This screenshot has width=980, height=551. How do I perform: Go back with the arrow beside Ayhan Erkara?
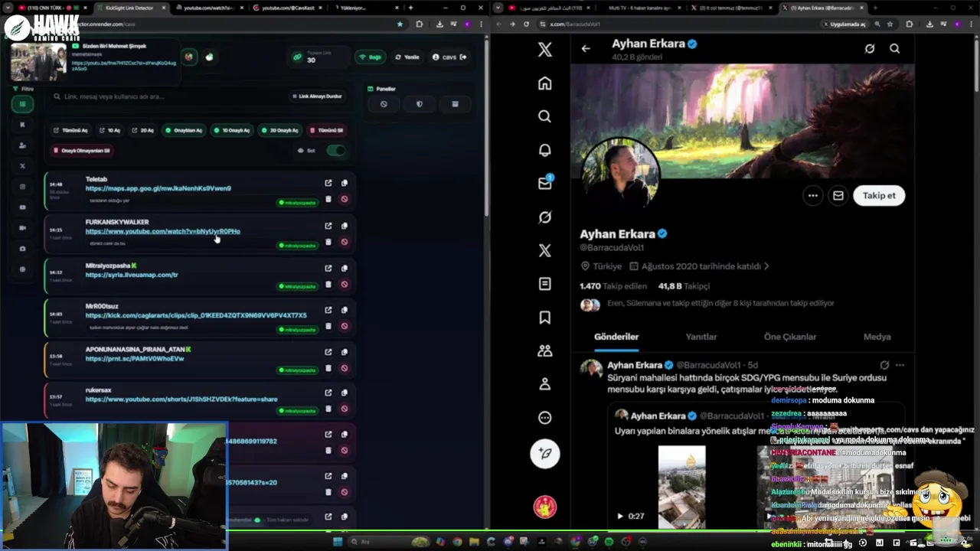[586, 48]
